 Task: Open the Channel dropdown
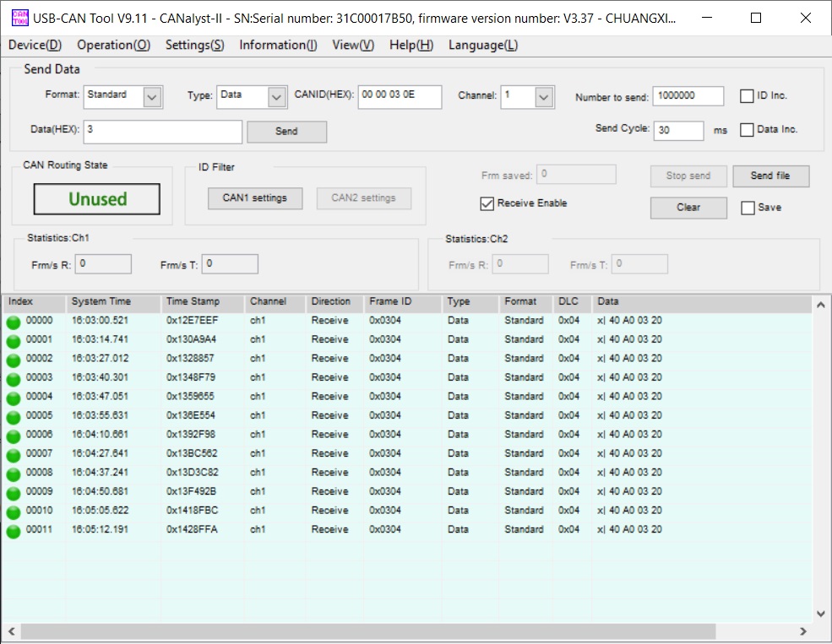[544, 98]
